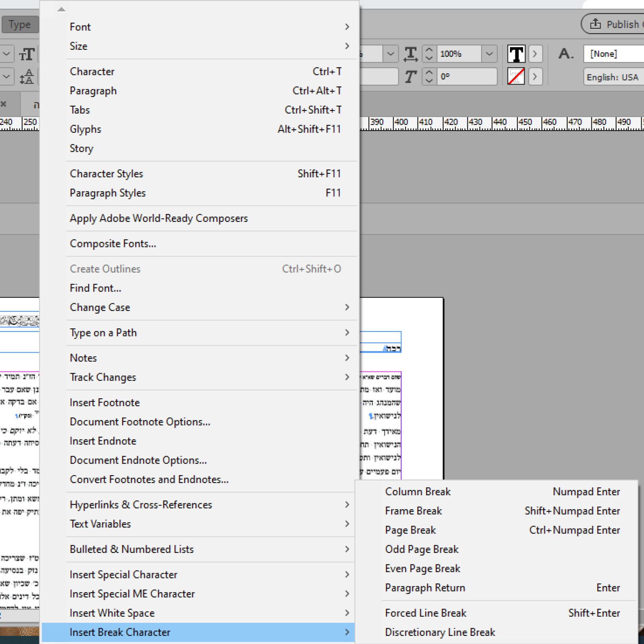Click the font size TT icon
This screenshot has height=644, width=644.
(27, 54)
